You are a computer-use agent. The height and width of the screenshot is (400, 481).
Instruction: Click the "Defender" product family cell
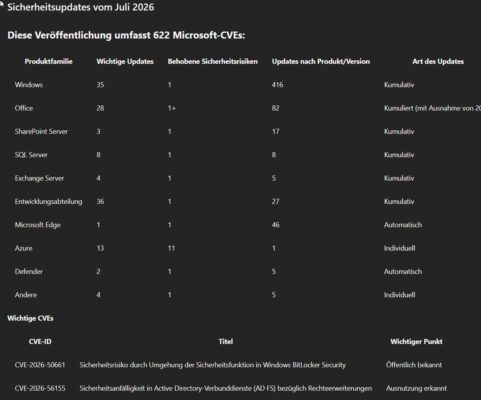29,271
